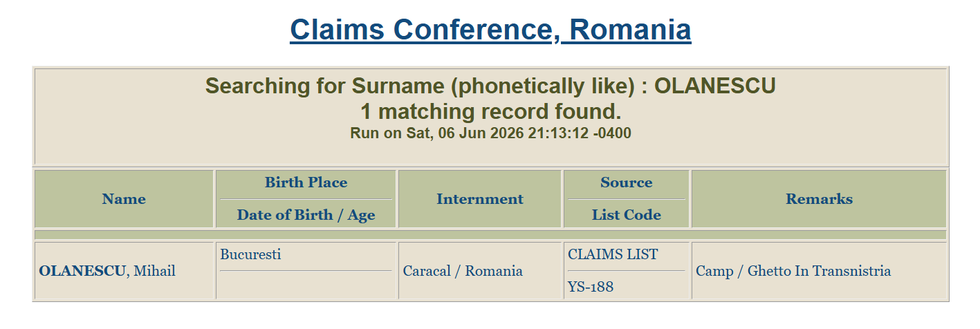This screenshot has height=329, width=980.
Task: Click the Run on Sat, 06 Jun 2026 timestamp
Action: coord(490,133)
